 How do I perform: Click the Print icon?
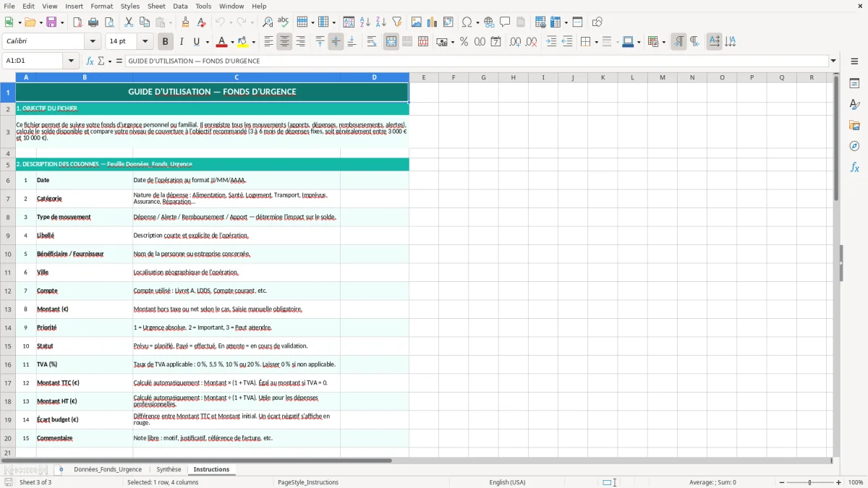(x=93, y=22)
